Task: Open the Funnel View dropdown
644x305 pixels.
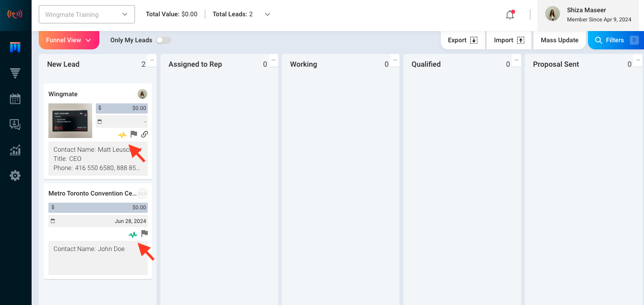Action: pos(69,40)
